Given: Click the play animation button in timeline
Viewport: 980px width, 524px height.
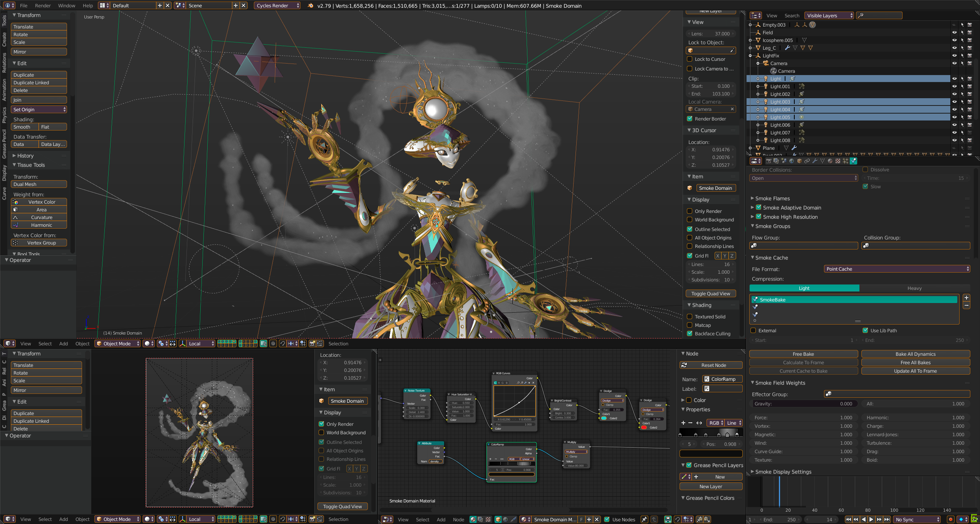Looking at the screenshot, I should click(x=871, y=519).
